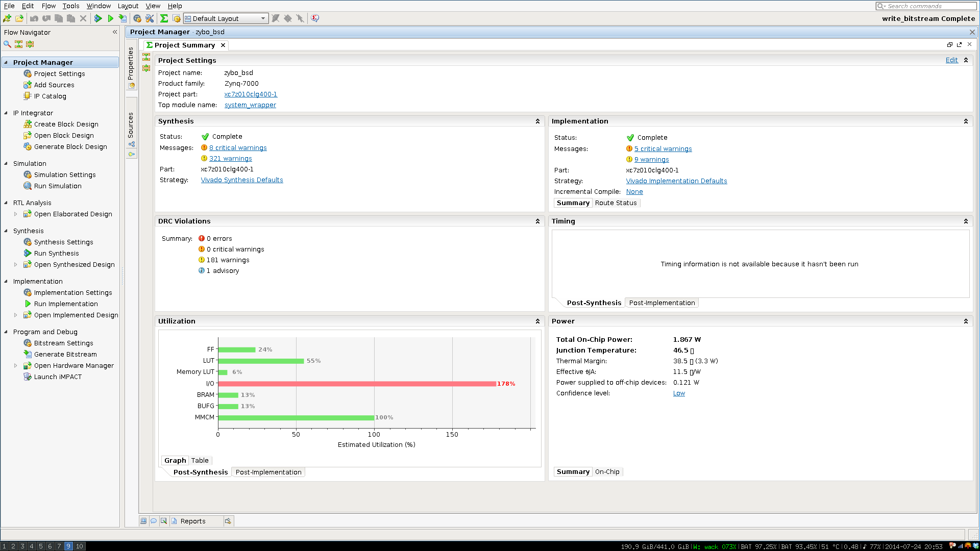Switch Utilization to Post-Implementation tab
This screenshot has width=980, height=551.
(268, 472)
